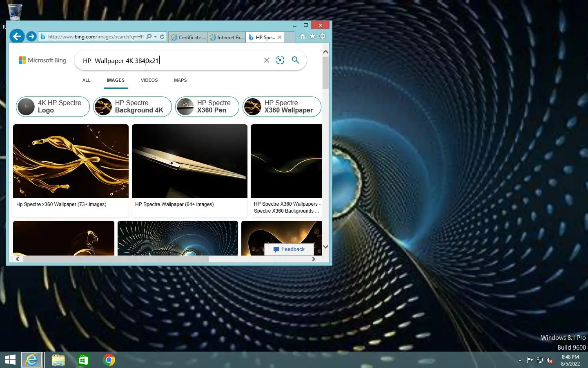Maximize the Internet Explorer window
The width and height of the screenshot is (588, 368).
click(305, 25)
